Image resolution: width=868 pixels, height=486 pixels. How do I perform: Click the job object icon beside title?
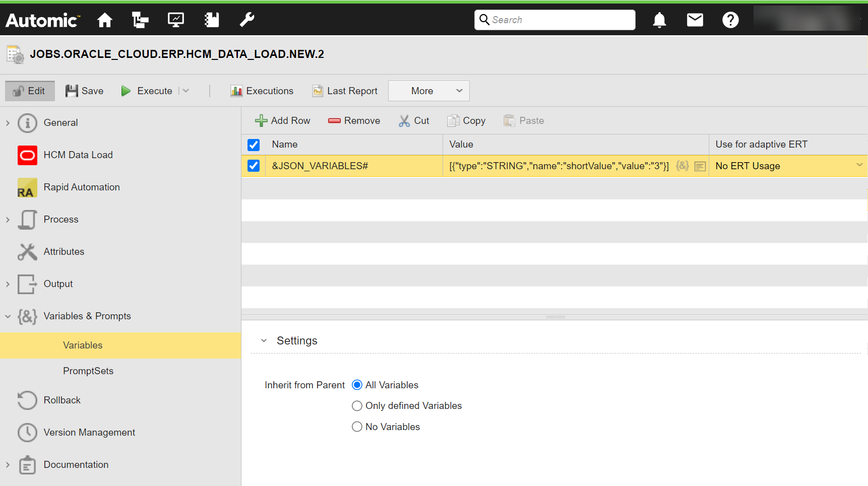[15, 54]
